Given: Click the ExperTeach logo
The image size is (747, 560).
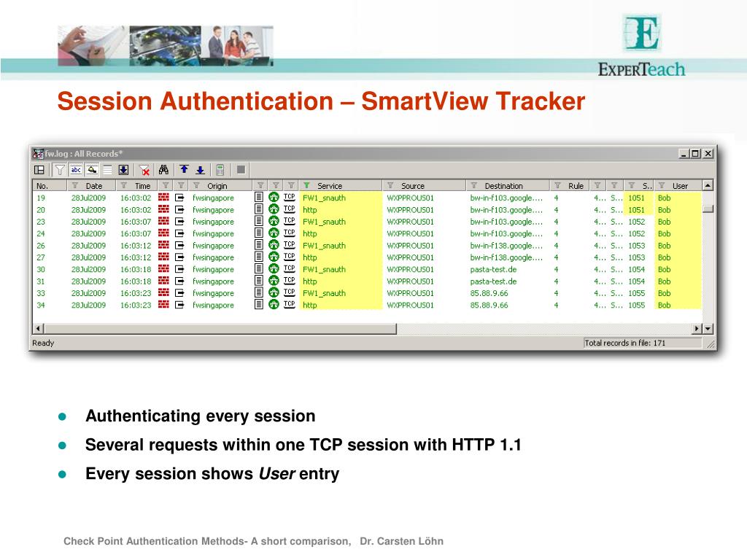Looking at the screenshot, I should (642, 46).
